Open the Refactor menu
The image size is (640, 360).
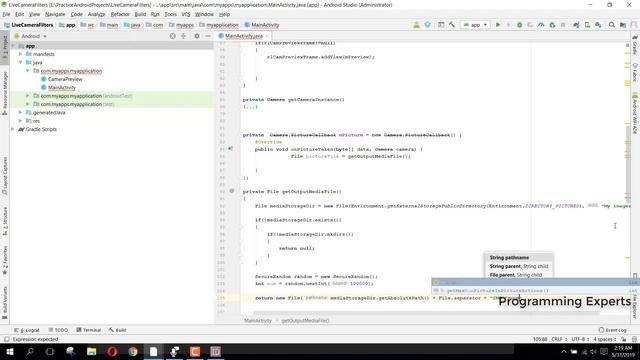pyautogui.click(x=120, y=14)
